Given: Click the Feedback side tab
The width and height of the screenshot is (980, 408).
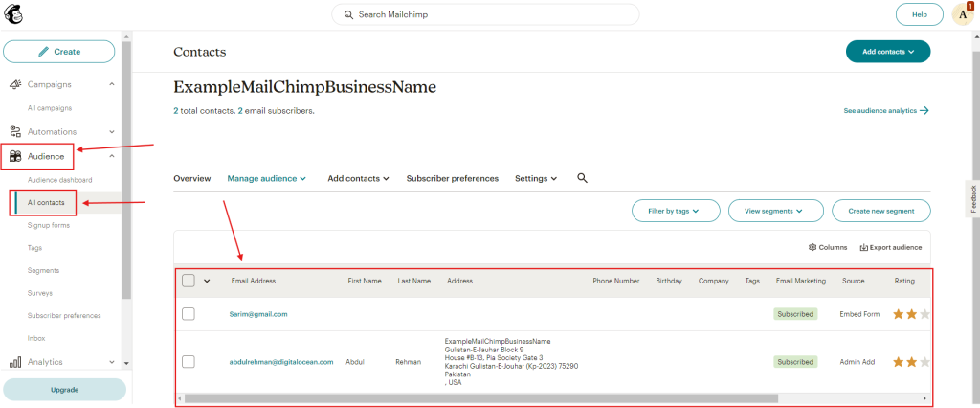Looking at the screenshot, I should (972, 199).
